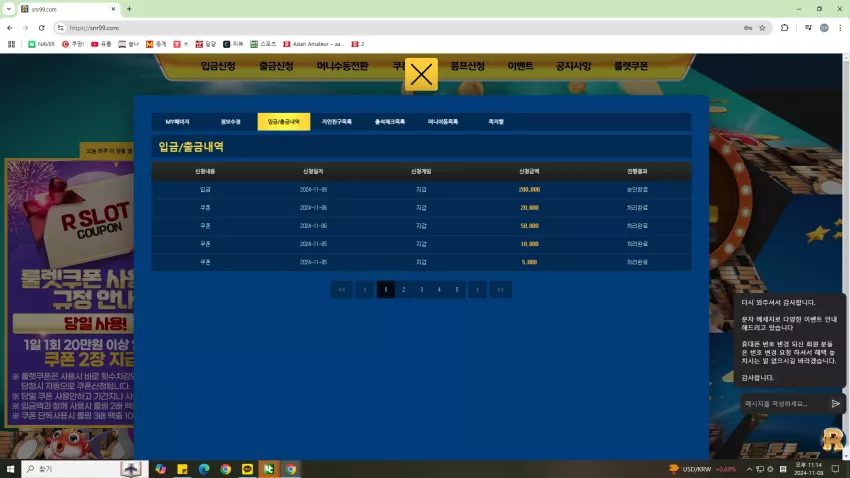Send the chat message with arrow icon

(x=835, y=404)
